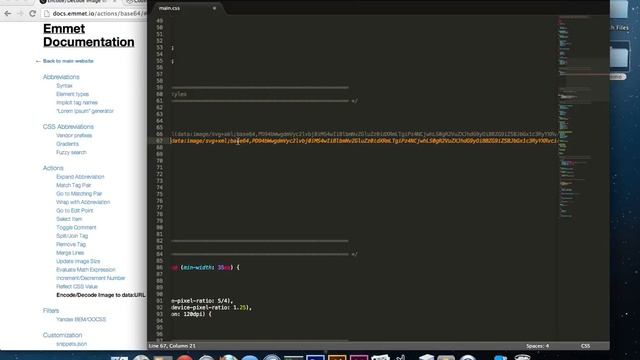Click the Line 67, Column 21 status

point(172,346)
